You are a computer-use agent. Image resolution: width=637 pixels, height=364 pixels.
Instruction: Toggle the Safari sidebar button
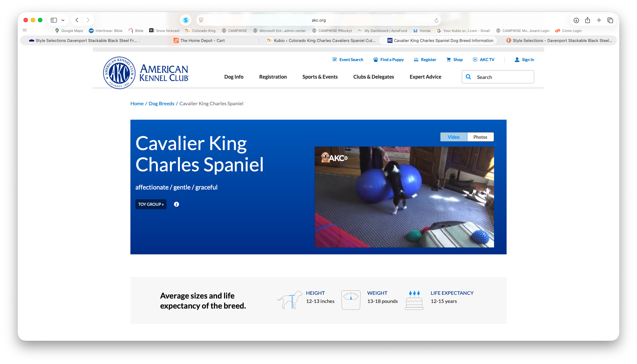[54, 20]
